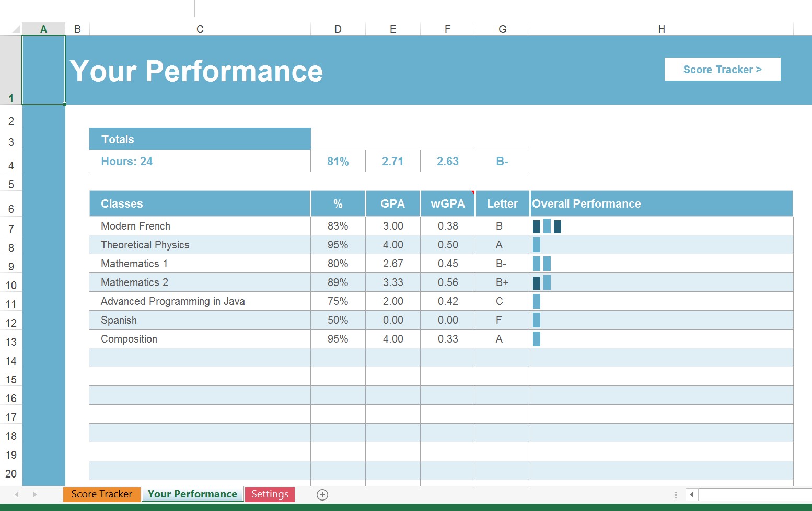Image resolution: width=812 pixels, height=511 pixels.
Task: Select column header D
Action: [x=338, y=29]
